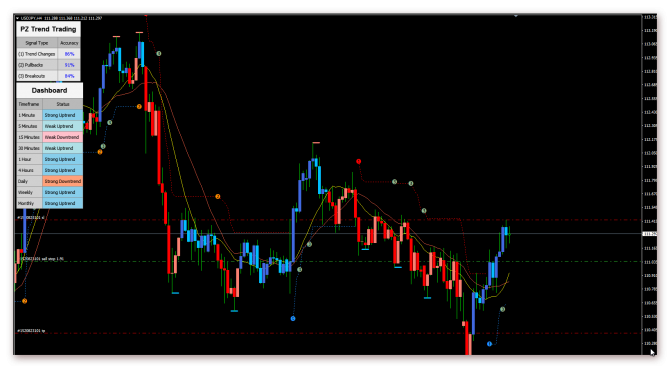Click the Timeframe column header in the Dashboard
The image size is (670, 368).
[29, 104]
